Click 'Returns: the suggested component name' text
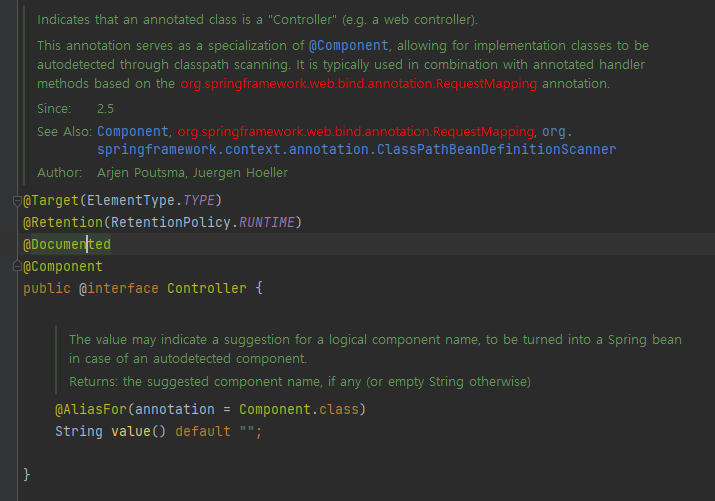 300,382
